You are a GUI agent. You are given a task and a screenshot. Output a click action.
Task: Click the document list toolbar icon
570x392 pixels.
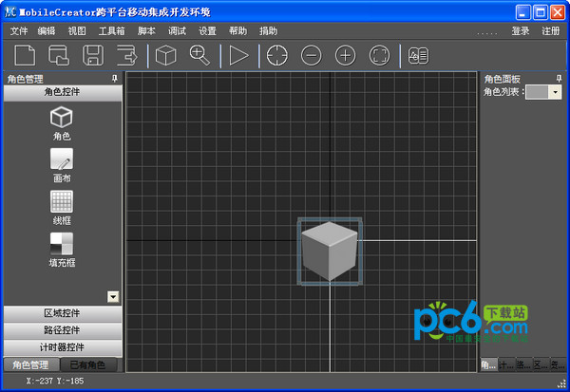(x=418, y=56)
